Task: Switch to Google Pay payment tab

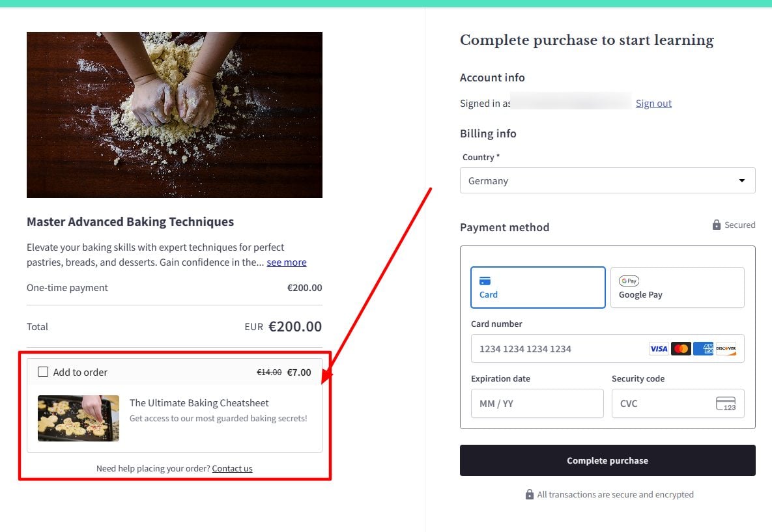Action: (x=677, y=287)
